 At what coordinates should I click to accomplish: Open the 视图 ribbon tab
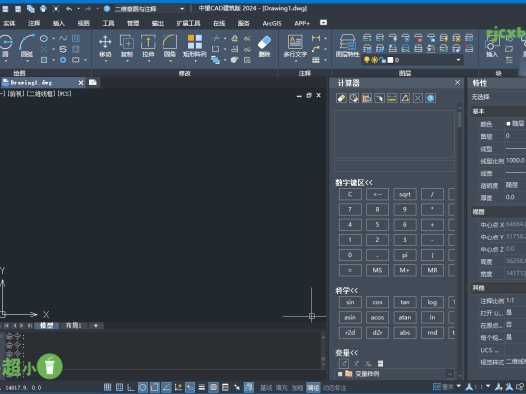point(84,23)
